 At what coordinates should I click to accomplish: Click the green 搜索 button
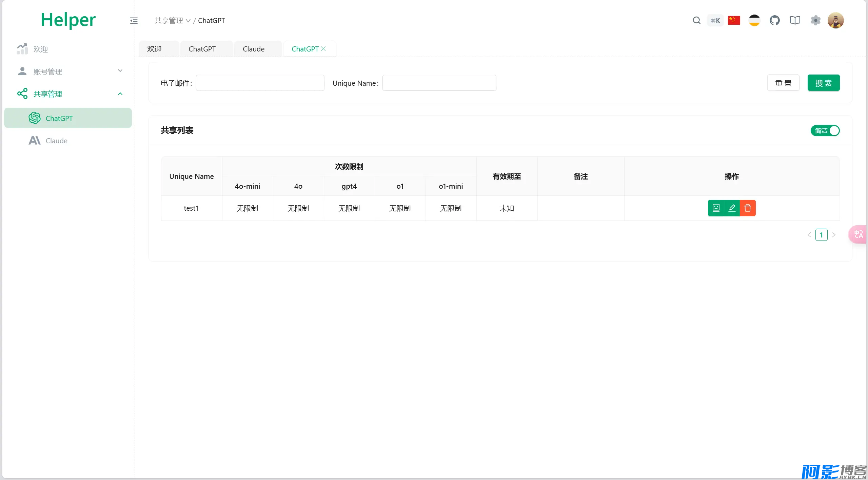click(x=824, y=83)
